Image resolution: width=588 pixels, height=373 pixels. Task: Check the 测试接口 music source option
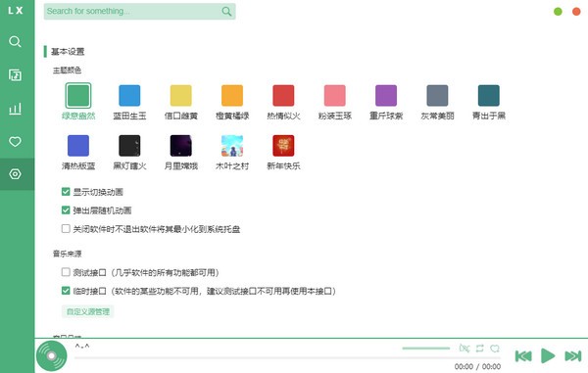coord(66,272)
